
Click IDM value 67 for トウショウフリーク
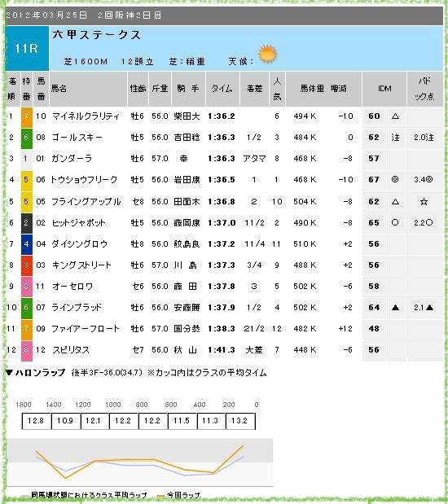[x=374, y=180]
